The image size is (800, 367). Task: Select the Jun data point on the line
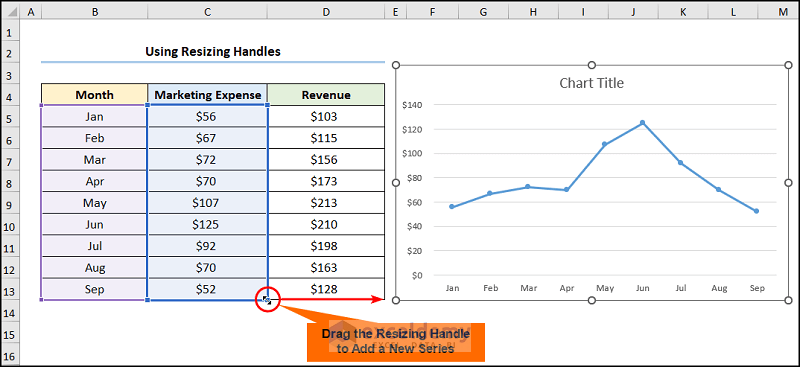click(642, 123)
